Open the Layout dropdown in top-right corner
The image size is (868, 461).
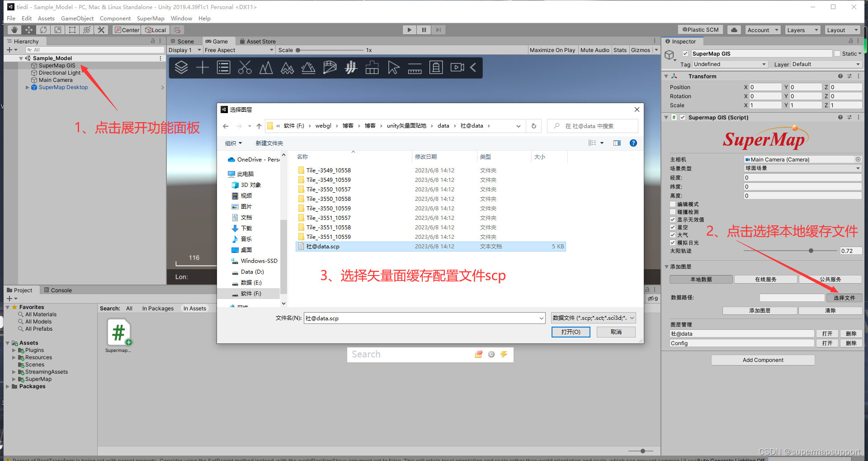(x=842, y=30)
